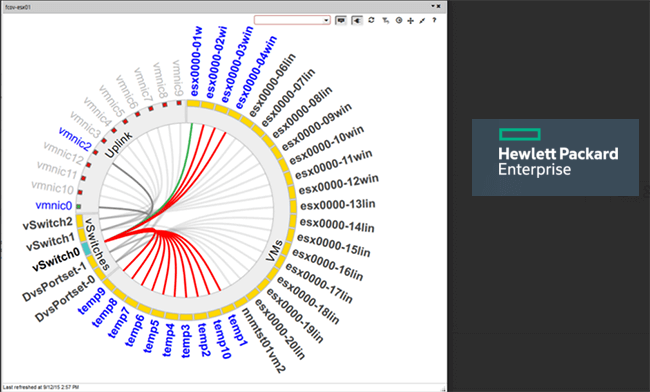Toggle the tooltip display toolbar icon
The image size is (650, 392).
341,20
